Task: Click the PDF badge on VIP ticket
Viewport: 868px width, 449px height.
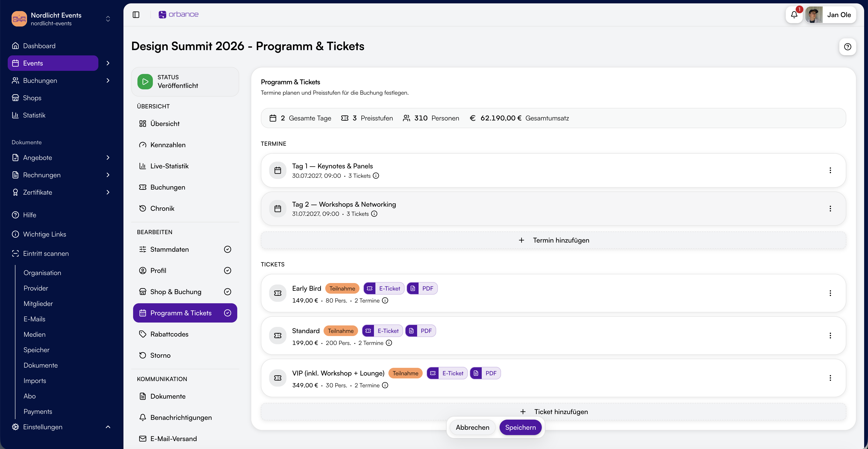Action: 485,373
